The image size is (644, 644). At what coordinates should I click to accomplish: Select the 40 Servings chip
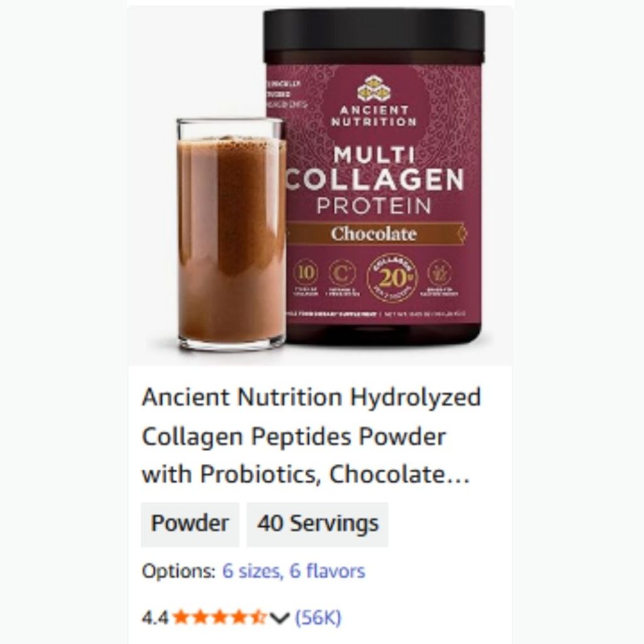click(x=318, y=524)
